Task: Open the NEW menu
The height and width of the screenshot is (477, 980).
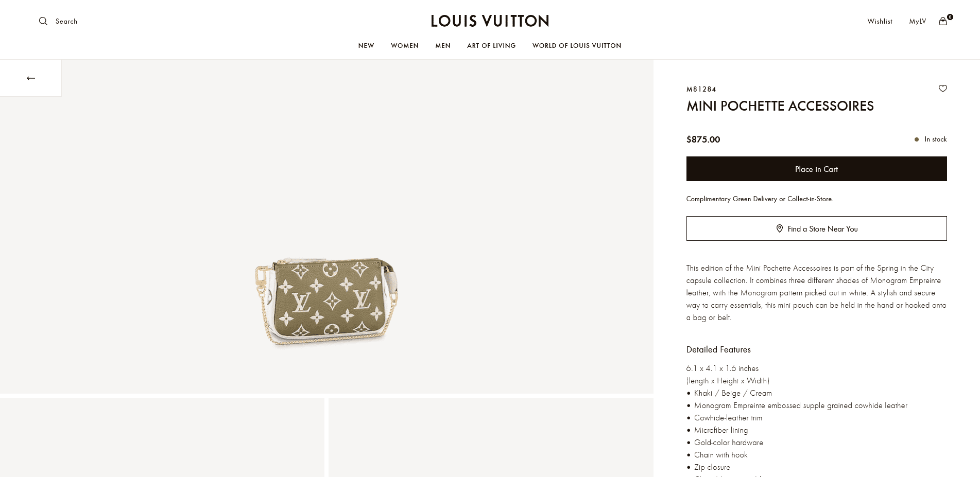Action: click(366, 46)
